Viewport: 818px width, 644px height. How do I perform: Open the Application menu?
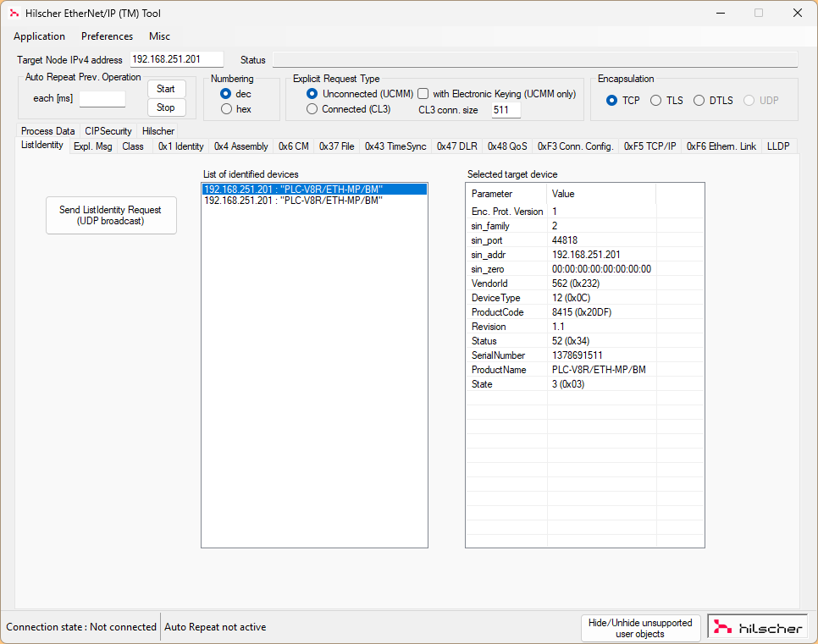pos(39,36)
